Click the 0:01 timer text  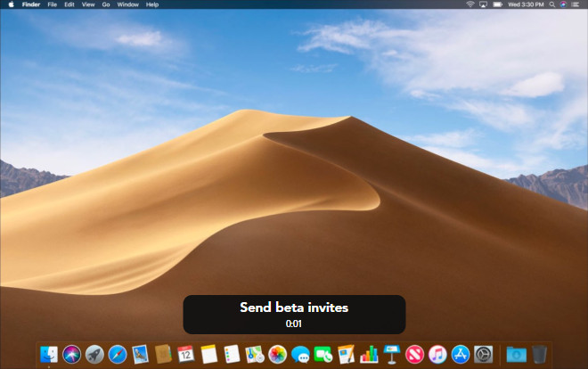click(x=294, y=324)
